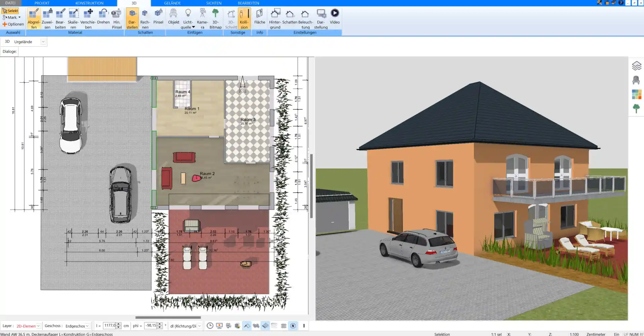Select the Abgreifen material tool
The width and height of the screenshot is (644, 336).
tap(34, 19)
